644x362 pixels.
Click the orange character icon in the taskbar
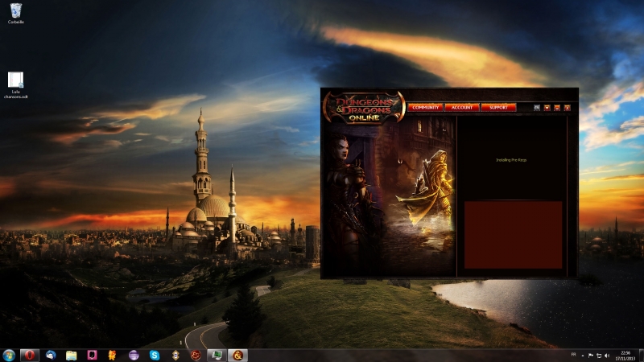[112, 355]
